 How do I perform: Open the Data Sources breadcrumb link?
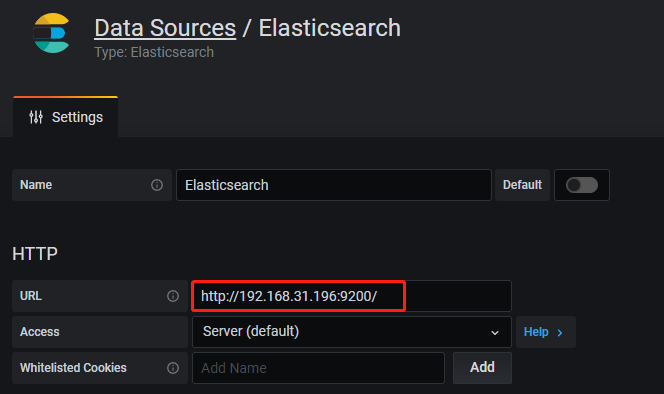point(165,28)
